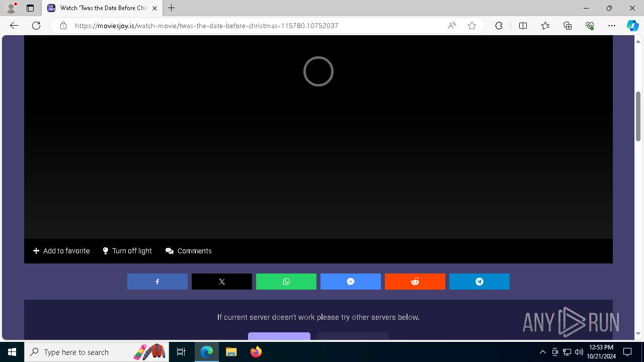Close the current browser tab
Screen dimensions: 644x362
click(155, 8)
